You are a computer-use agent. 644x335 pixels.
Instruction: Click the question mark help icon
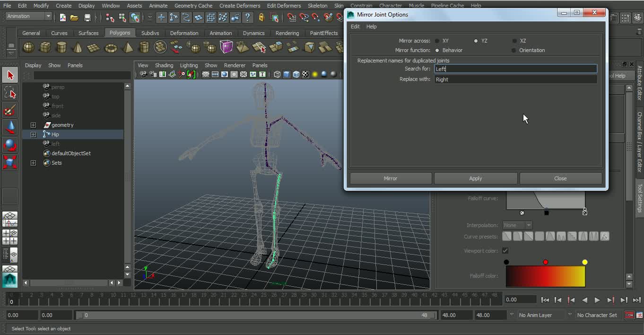click(x=247, y=18)
